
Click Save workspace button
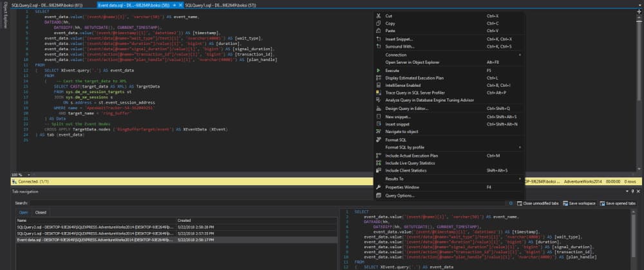pyautogui.click(x=579, y=203)
